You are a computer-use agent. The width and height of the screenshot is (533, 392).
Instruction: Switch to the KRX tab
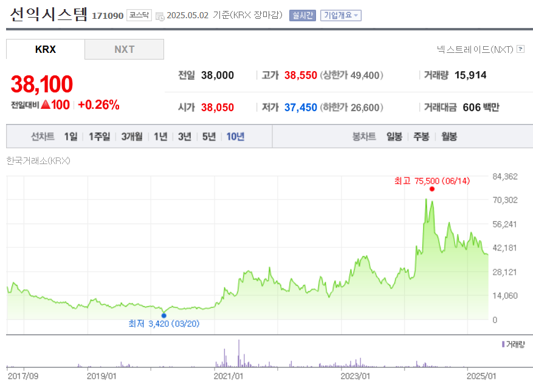(46, 49)
